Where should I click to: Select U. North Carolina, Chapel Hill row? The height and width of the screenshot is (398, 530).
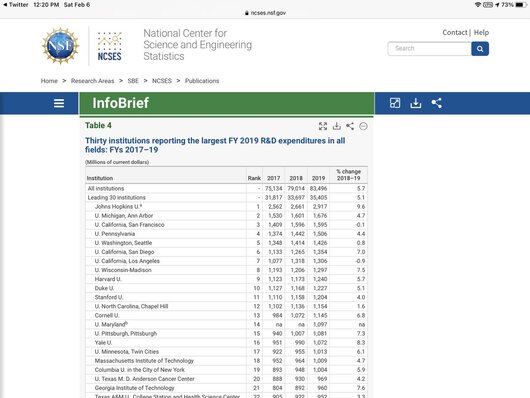tap(226, 306)
